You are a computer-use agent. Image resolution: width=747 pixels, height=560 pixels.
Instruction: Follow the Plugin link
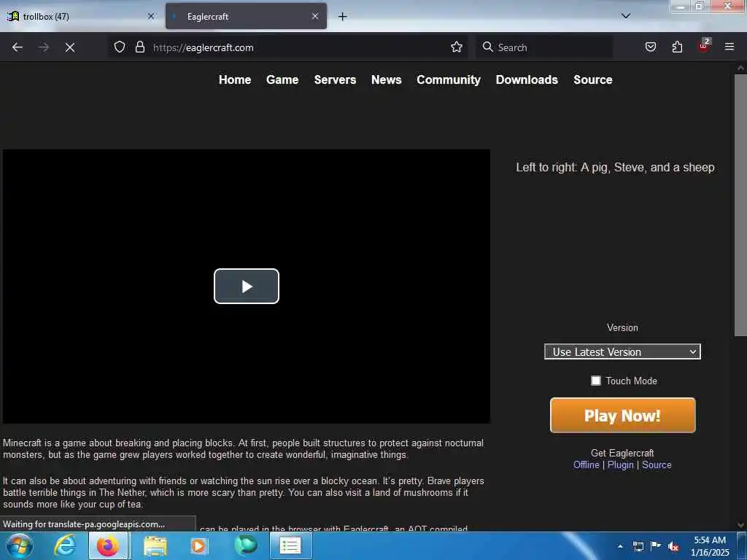pyautogui.click(x=620, y=464)
